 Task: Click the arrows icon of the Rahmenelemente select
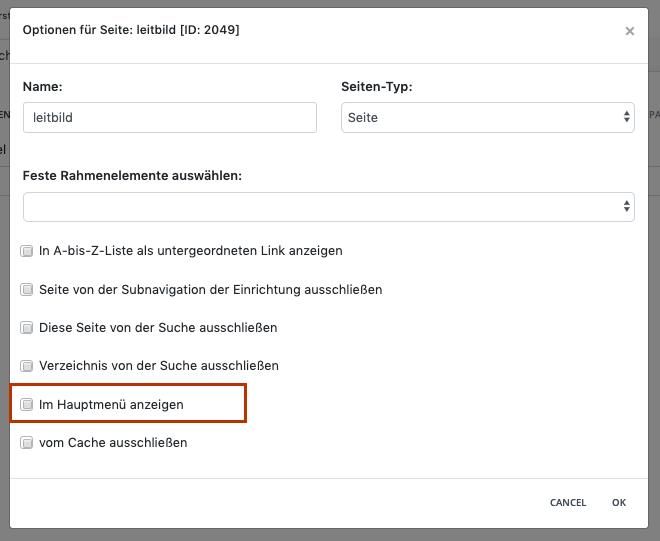click(x=626, y=206)
